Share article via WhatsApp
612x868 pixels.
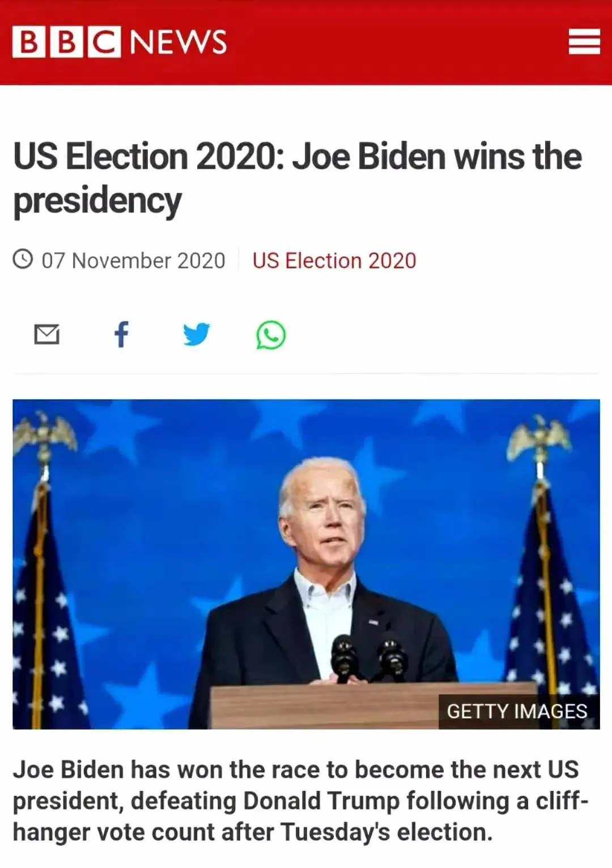tap(271, 335)
